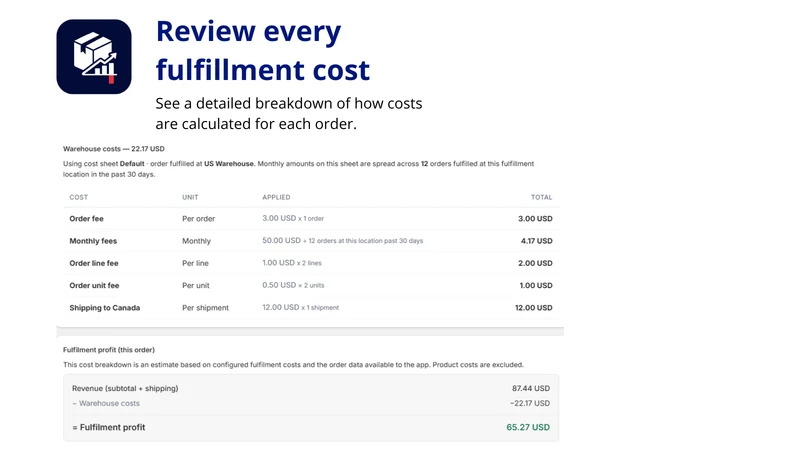Click the '− Warehouse costs' summary label

tap(106, 403)
